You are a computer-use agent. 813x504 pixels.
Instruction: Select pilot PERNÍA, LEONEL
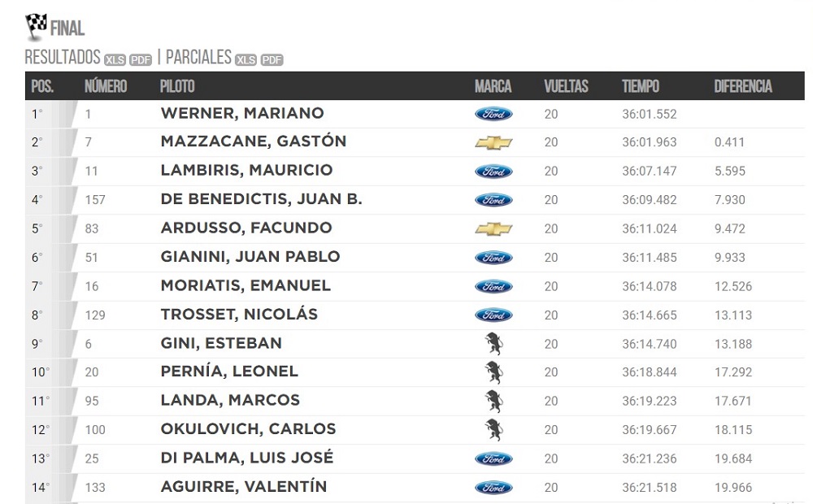point(229,371)
